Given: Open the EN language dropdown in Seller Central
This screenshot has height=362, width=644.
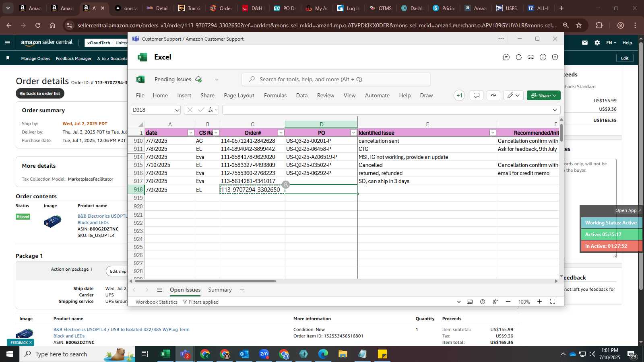Looking at the screenshot, I should click(611, 43).
